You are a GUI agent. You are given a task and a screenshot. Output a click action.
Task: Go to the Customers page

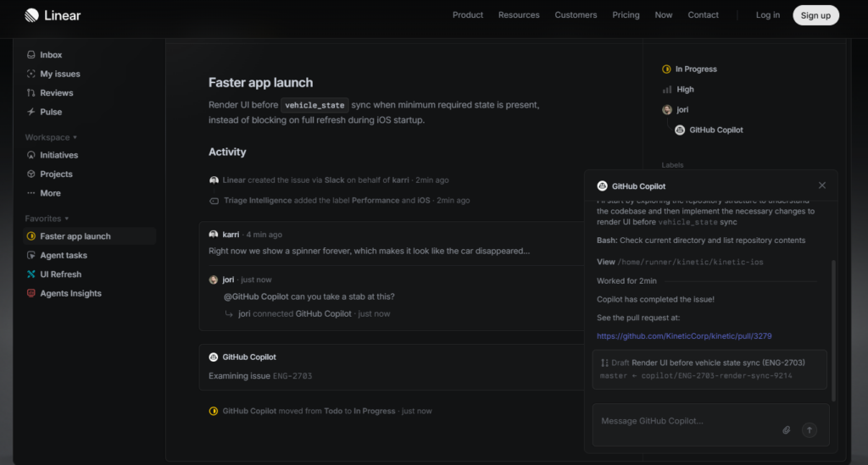point(576,15)
